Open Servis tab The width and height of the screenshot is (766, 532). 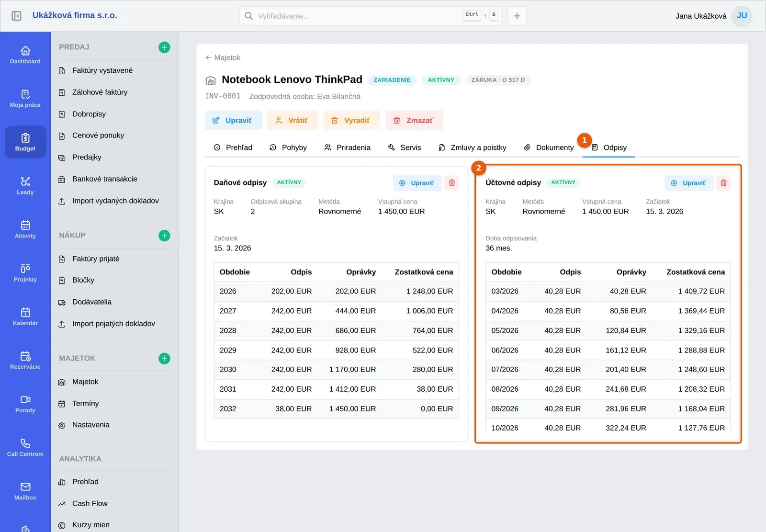pyautogui.click(x=405, y=147)
